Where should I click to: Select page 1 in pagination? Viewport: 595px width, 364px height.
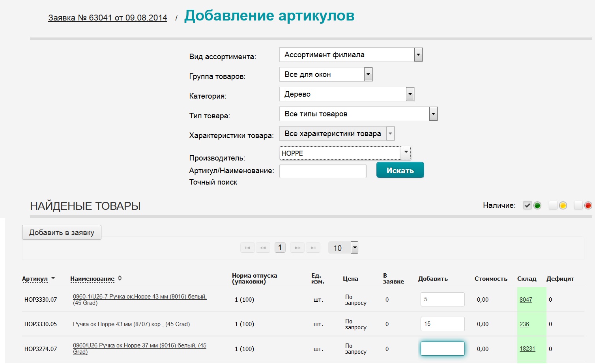pos(280,248)
